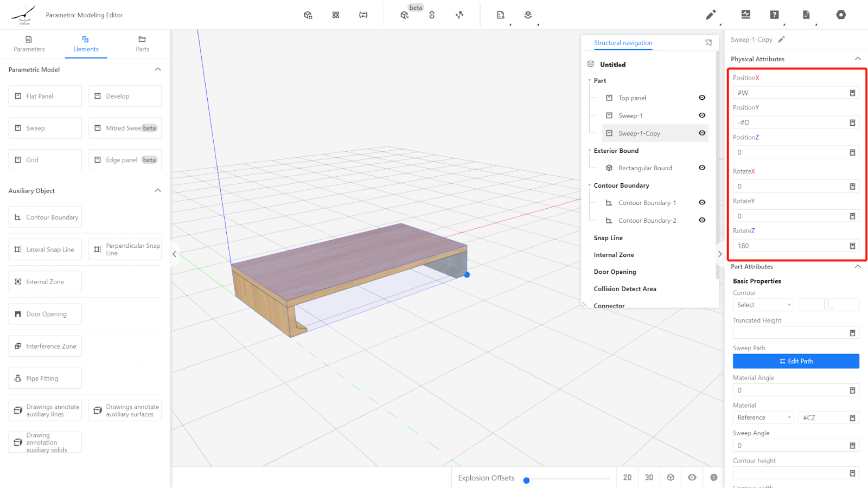Hide the Top panel part
Viewport: 868px width, 488px height.
(x=702, y=98)
